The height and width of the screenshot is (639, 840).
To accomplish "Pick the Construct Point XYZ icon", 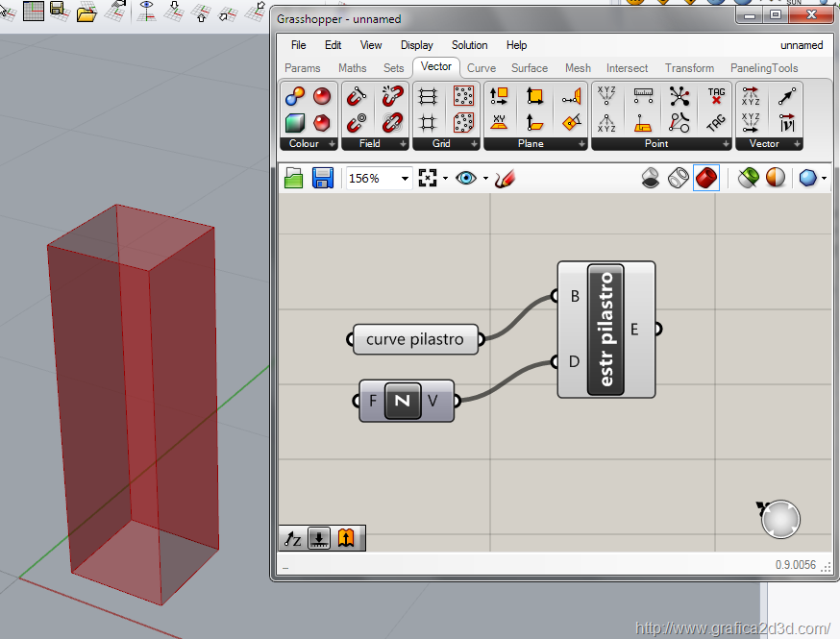I will pyautogui.click(x=606, y=96).
